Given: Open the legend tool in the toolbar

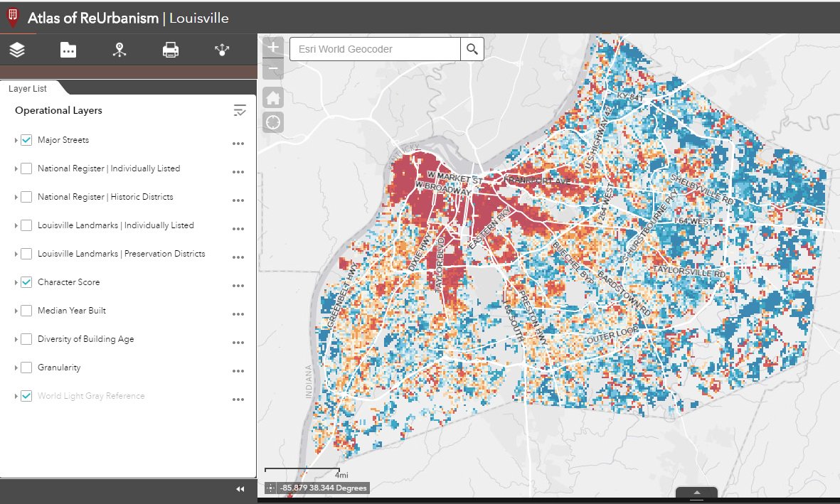Looking at the screenshot, I should 119,50.
